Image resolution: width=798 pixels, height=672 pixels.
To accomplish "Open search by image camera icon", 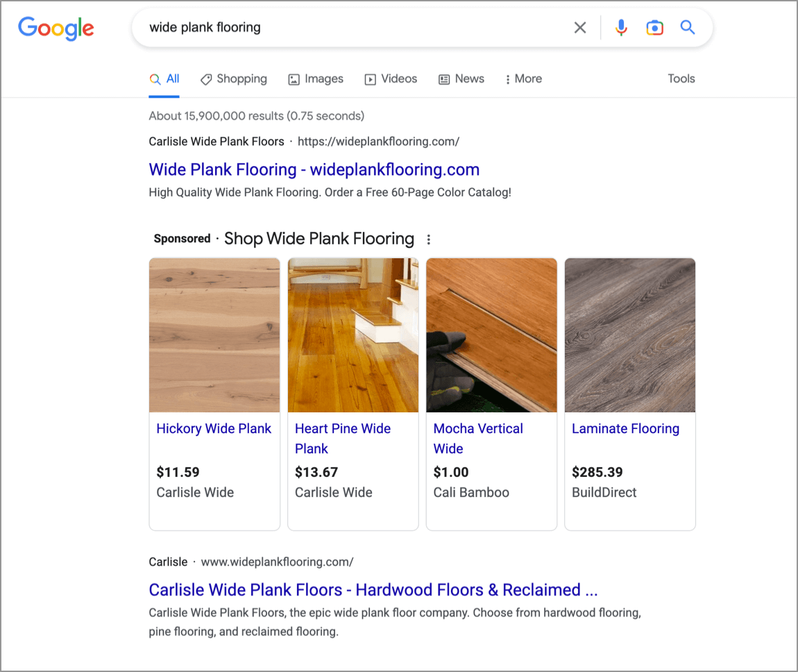I will click(655, 28).
